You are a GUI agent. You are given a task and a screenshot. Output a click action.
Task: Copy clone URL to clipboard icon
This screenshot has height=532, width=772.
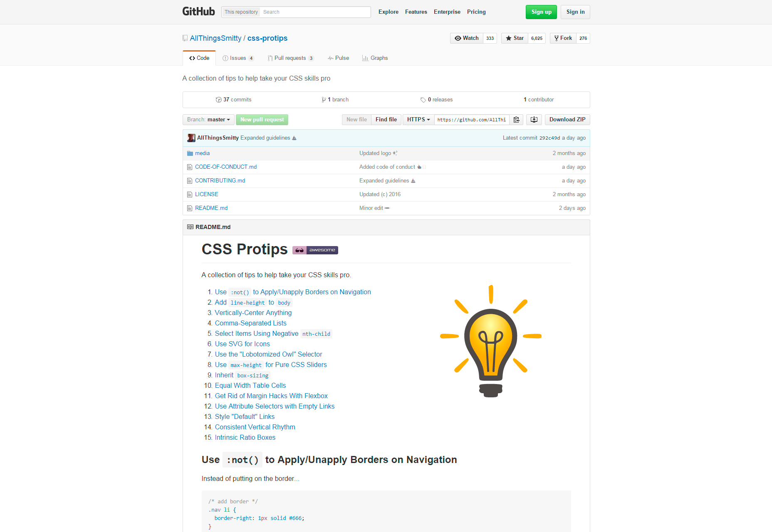tap(516, 120)
